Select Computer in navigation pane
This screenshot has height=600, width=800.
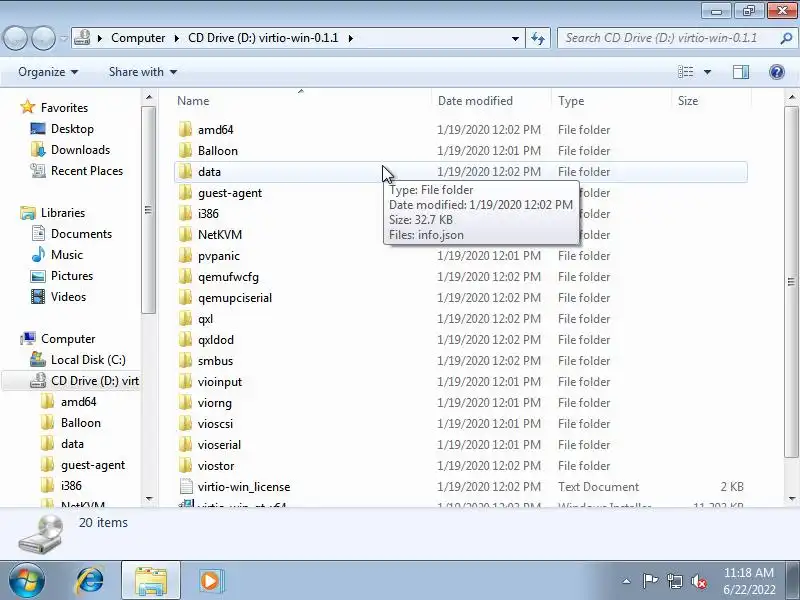(58, 339)
